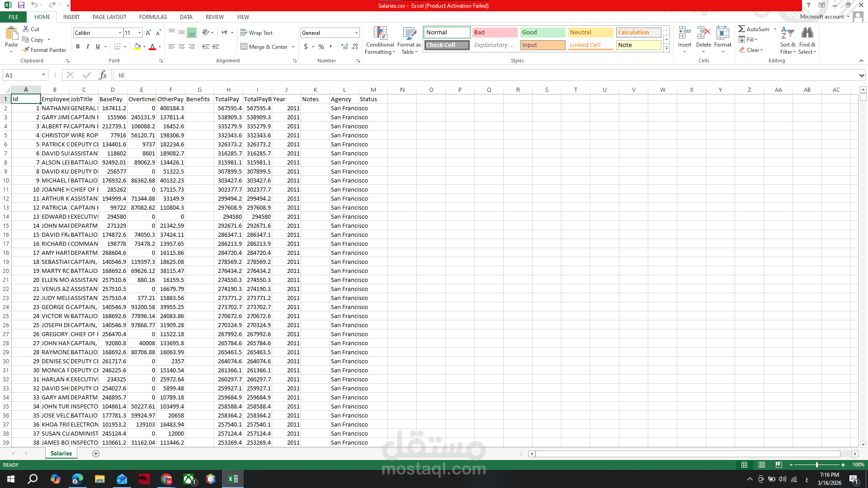Viewport: 868px width, 488px height.
Task: Enable Wrap Text
Action: [x=258, y=33]
